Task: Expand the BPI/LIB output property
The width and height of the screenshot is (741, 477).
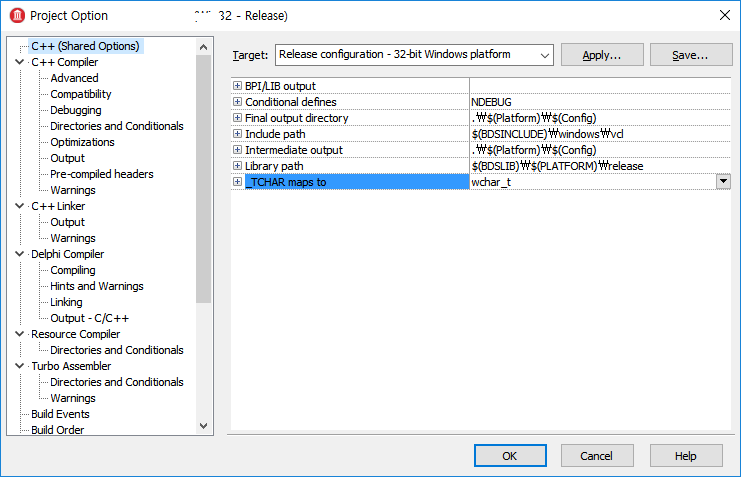Action: click(x=237, y=86)
